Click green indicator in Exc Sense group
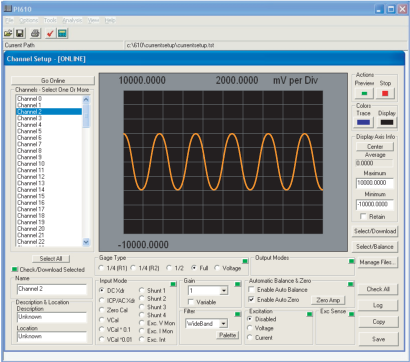This screenshot has width=410, height=362. 351,314
